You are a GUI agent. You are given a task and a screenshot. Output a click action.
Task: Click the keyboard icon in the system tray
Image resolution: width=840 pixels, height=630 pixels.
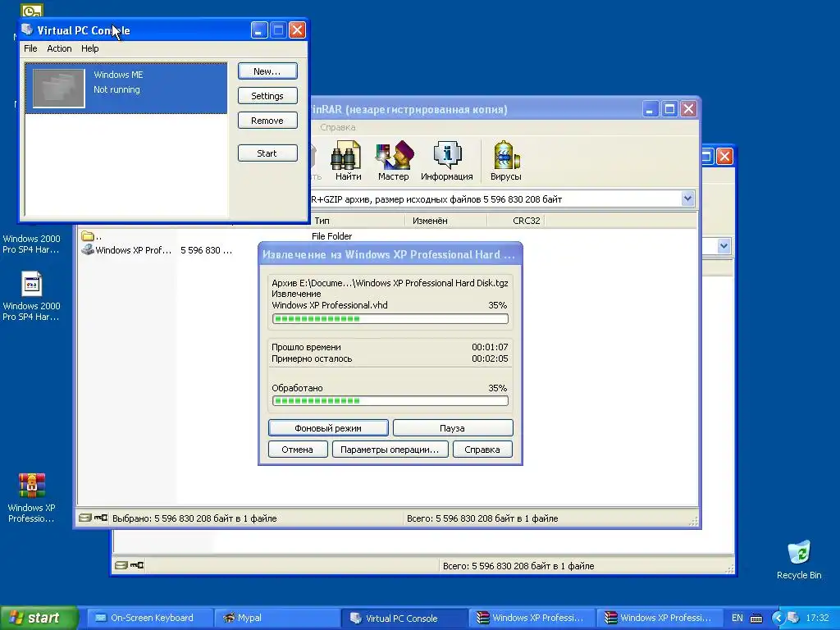(x=756, y=619)
